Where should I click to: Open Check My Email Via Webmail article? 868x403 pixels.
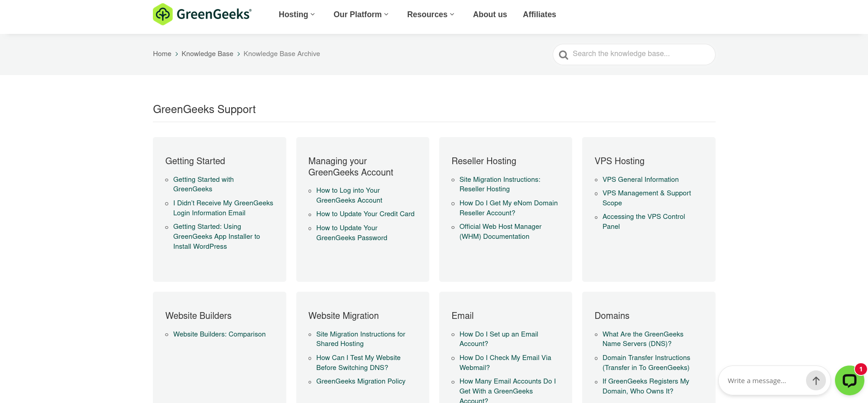[505, 363]
